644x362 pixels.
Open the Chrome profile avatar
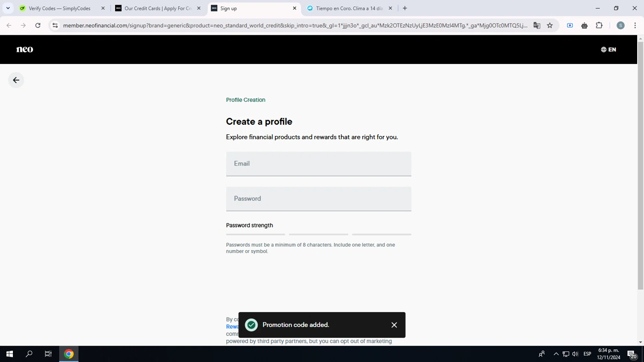point(620,25)
